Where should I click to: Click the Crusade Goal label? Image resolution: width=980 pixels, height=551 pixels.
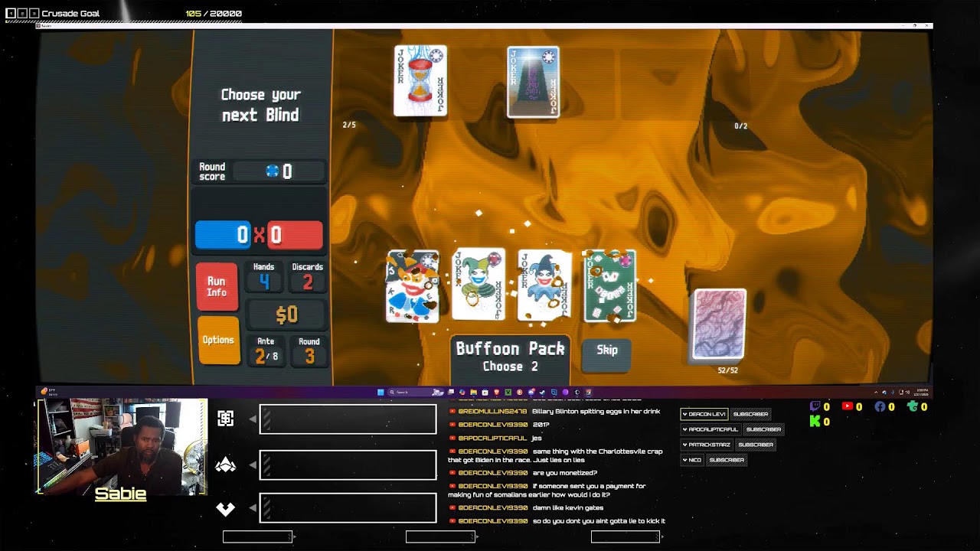[x=70, y=14]
